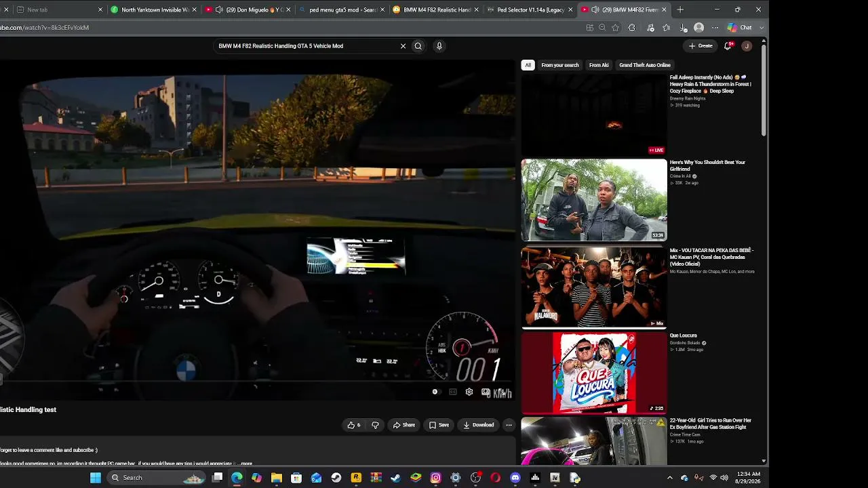This screenshot has height=488, width=868.
Task: Open 'Dreamy Rain Nights' channel link
Action: pyautogui.click(x=688, y=98)
